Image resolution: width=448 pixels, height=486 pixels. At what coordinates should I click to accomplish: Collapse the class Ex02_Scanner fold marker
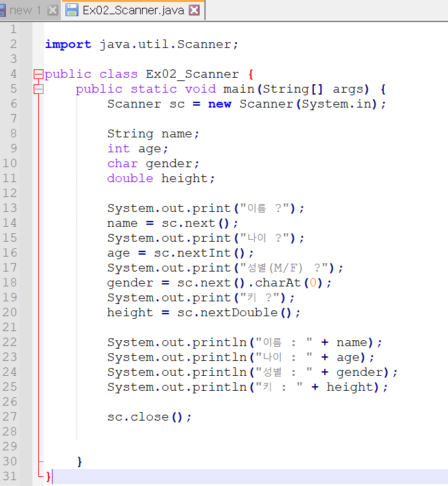click(x=38, y=74)
